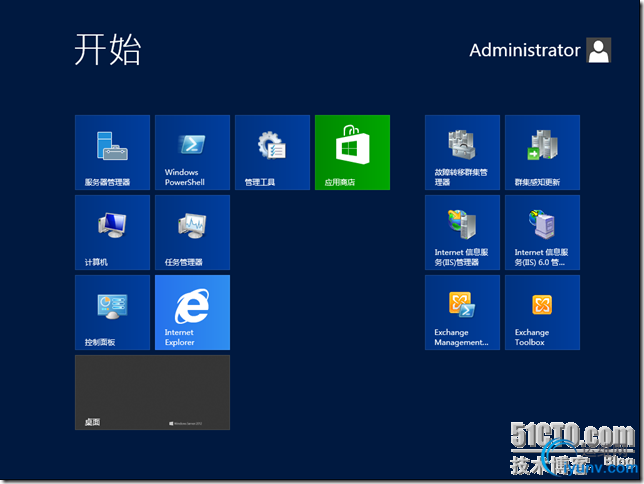
Task: Launch the Internet Explorer tile
Action: pyautogui.click(x=192, y=313)
